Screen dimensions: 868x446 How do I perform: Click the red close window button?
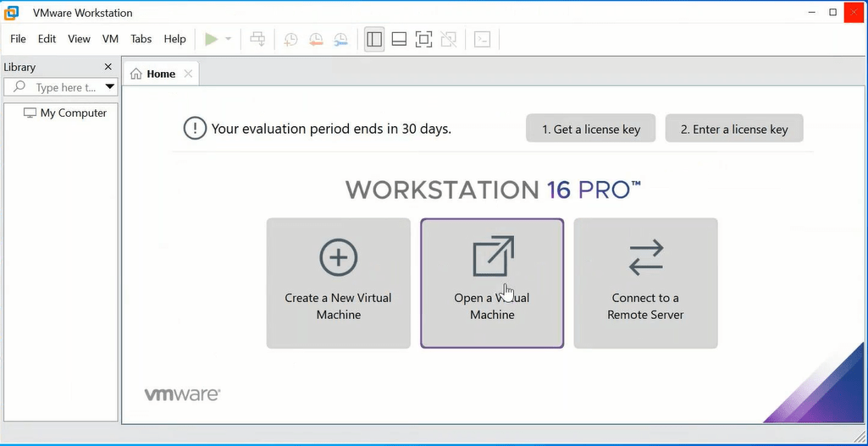(x=854, y=12)
